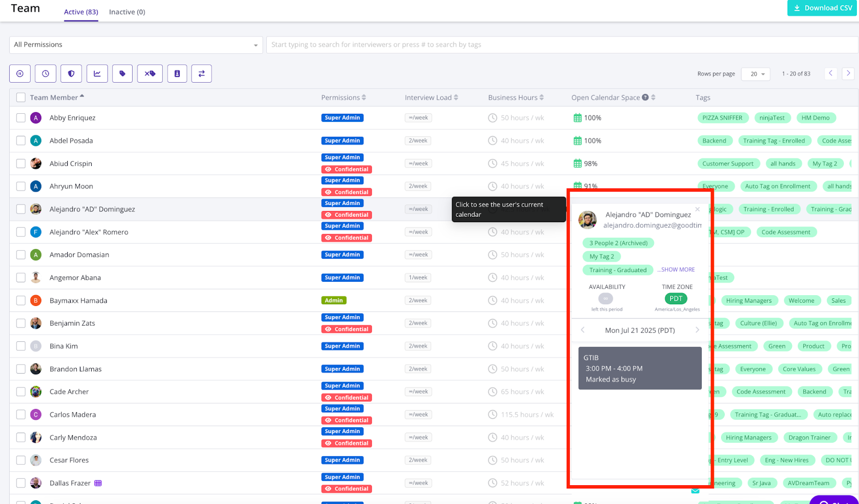Click the pause interviewers toolbar icon
The width and height of the screenshot is (859, 504).
(20, 74)
